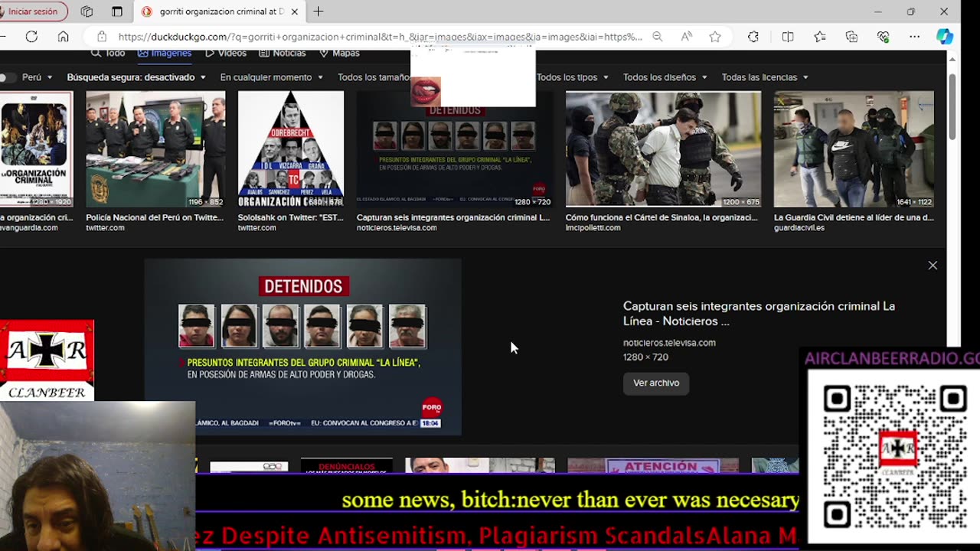Switch to the Videos search tab

[226, 53]
